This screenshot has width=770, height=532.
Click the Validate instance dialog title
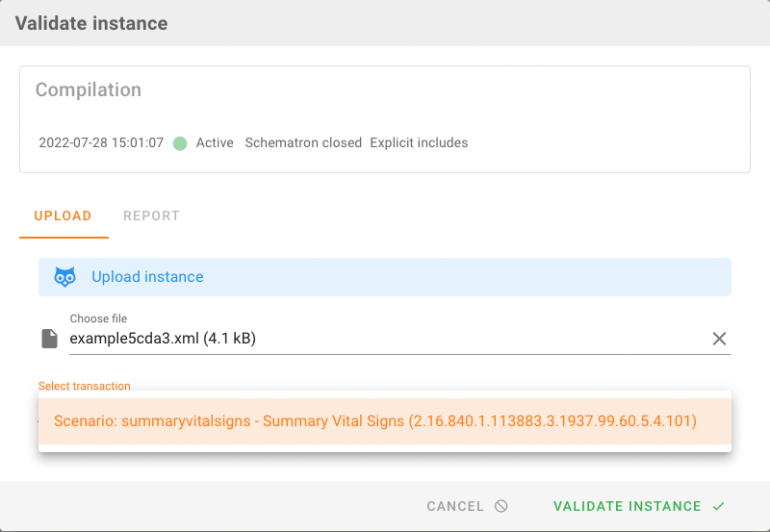pos(91,23)
